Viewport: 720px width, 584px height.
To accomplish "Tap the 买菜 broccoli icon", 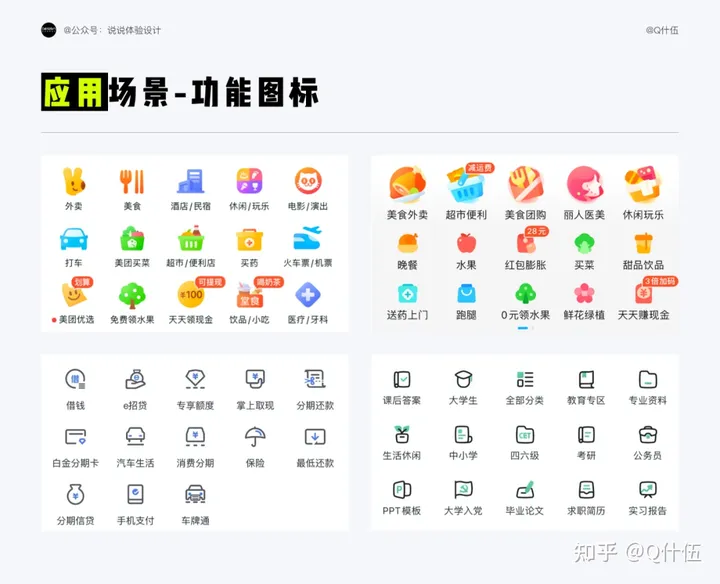I will tap(584, 243).
